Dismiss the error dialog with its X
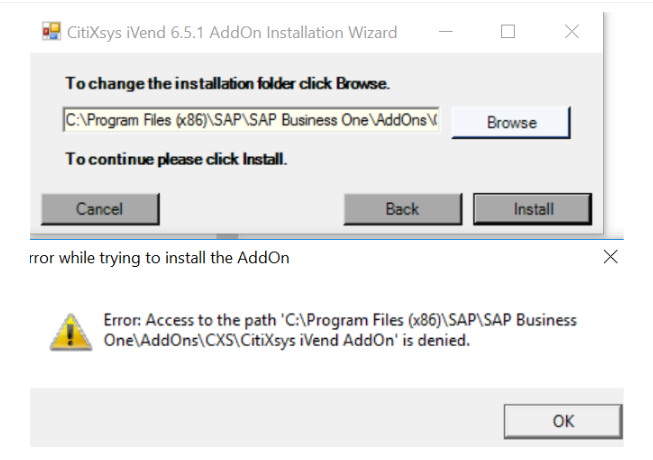Screen dimensions: 653x460 [x=611, y=257]
